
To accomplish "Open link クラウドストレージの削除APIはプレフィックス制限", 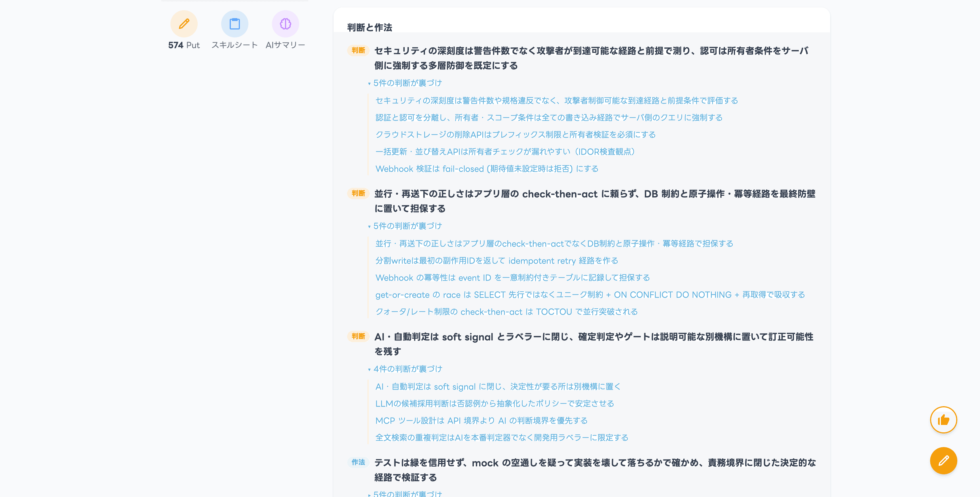I will [x=516, y=135].
